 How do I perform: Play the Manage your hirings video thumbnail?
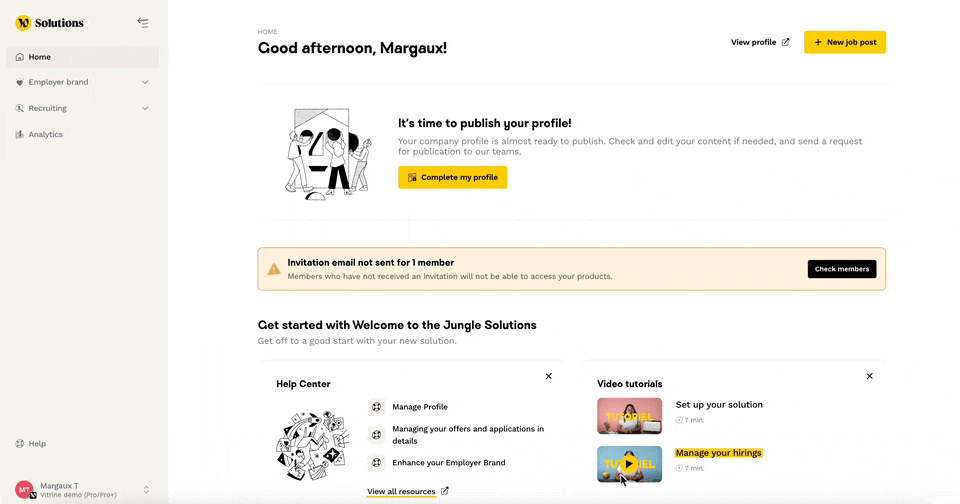pyautogui.click(x=629, y=464)
